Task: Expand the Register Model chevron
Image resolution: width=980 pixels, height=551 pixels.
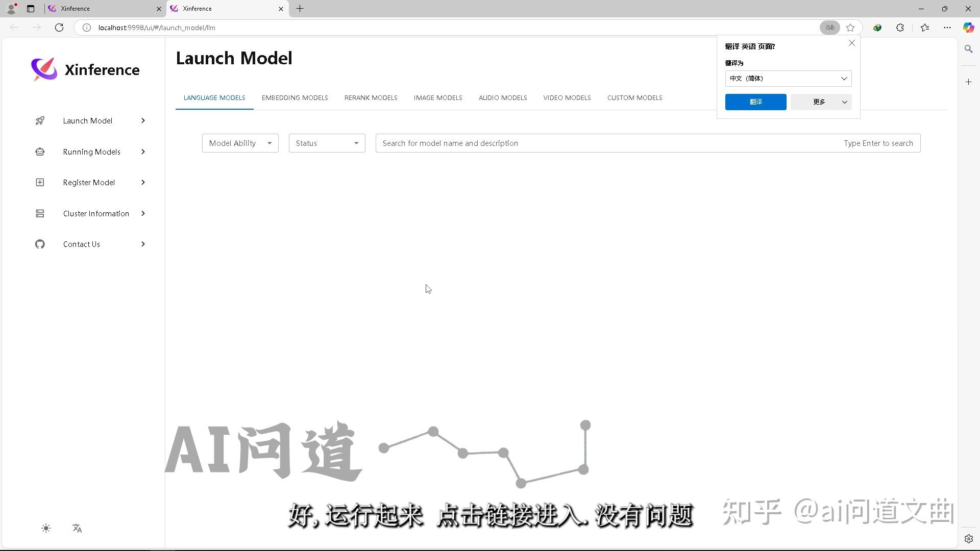Action: [143, 183]
